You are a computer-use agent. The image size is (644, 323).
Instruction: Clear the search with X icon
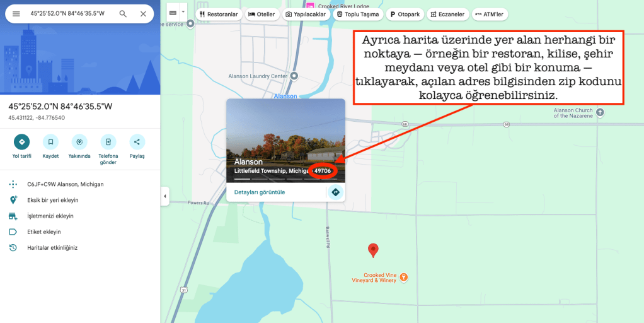(x=143, y=14)
